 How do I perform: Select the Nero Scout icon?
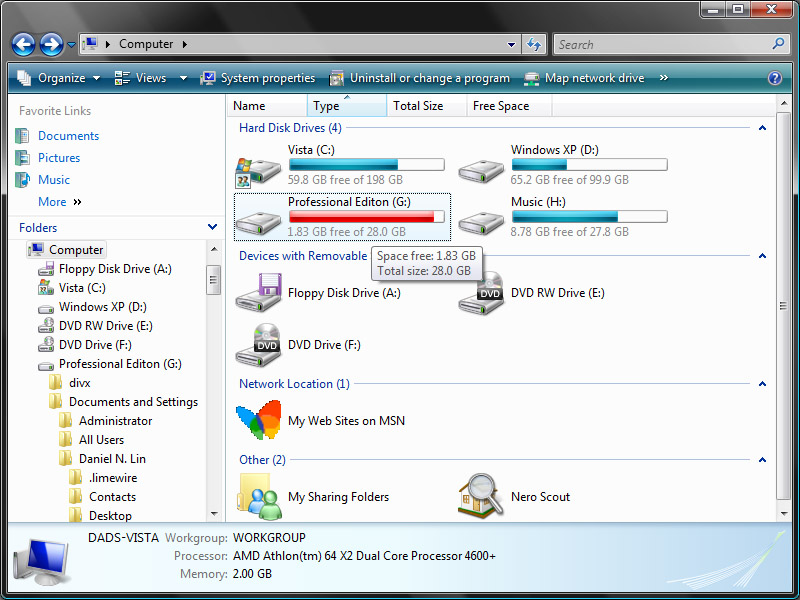tap(481, 496)
